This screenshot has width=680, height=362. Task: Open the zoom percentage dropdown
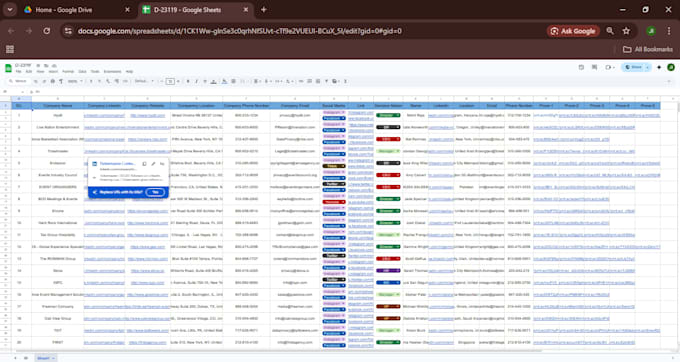pyautogui.click(x=75, y=81)
